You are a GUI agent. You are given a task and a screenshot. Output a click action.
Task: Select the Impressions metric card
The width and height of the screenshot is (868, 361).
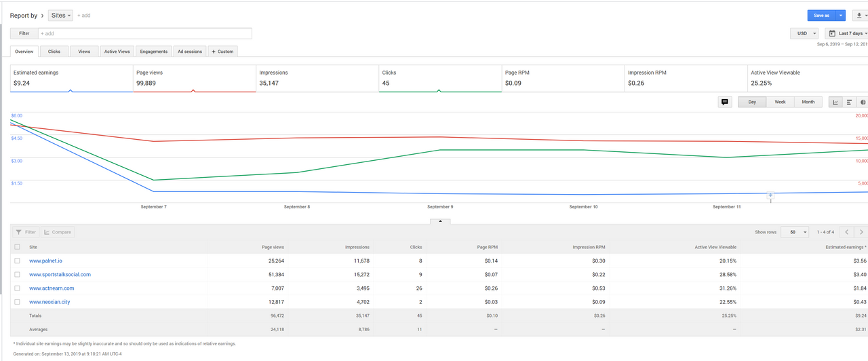click(x=317, y=78)
